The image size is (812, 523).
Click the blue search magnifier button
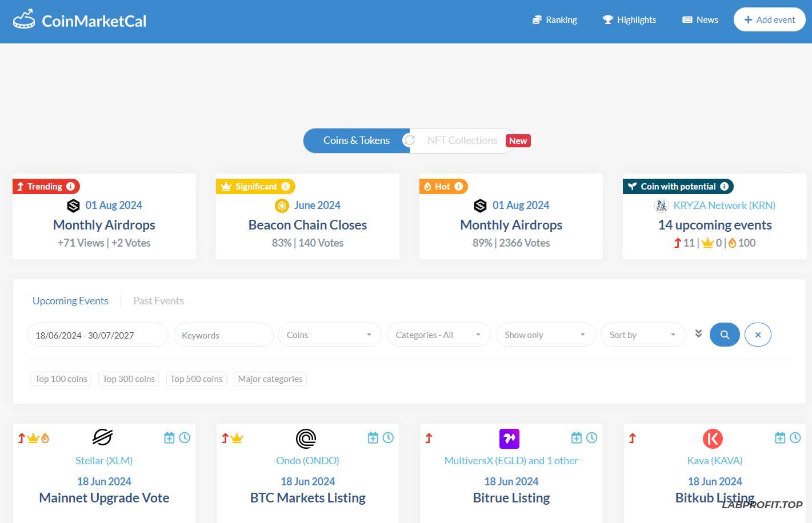coord(725,335)
